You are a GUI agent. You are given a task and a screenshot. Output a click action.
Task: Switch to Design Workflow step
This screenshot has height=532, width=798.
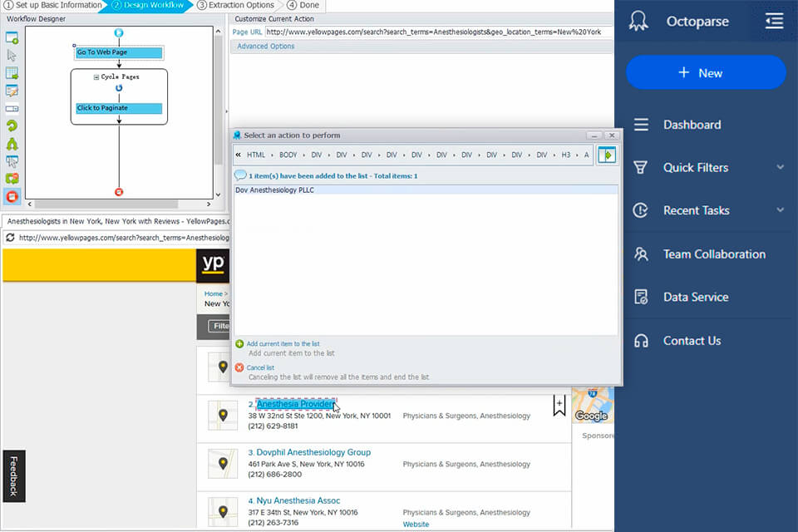pos(148,5)
